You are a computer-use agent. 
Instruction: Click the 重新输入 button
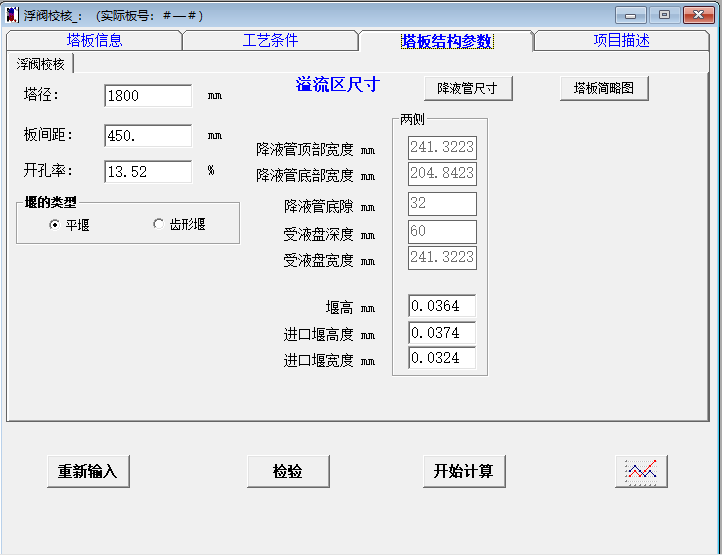pos(88,471)
